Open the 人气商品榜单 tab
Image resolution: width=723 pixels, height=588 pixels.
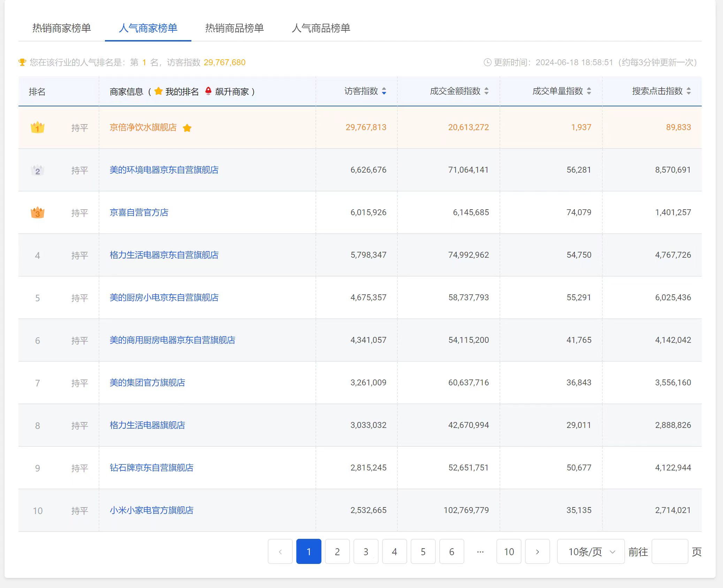coord(321,28)
